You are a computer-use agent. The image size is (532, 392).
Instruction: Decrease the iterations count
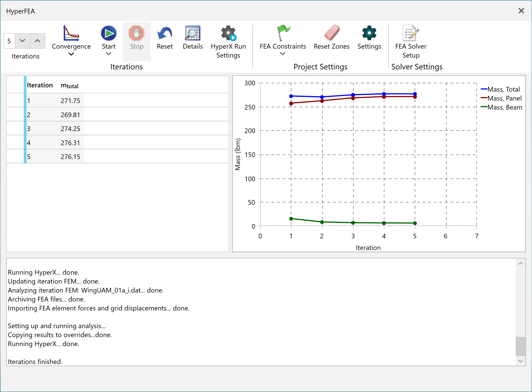22,41
